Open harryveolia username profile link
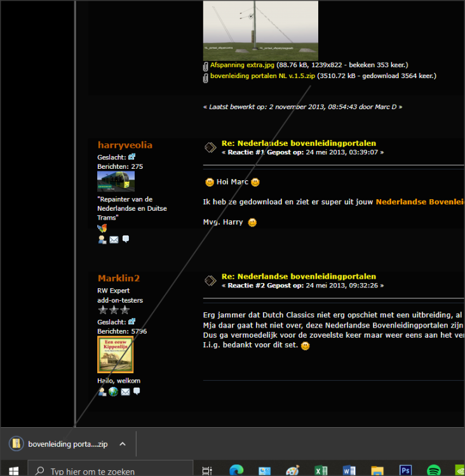 click(125, 145)
